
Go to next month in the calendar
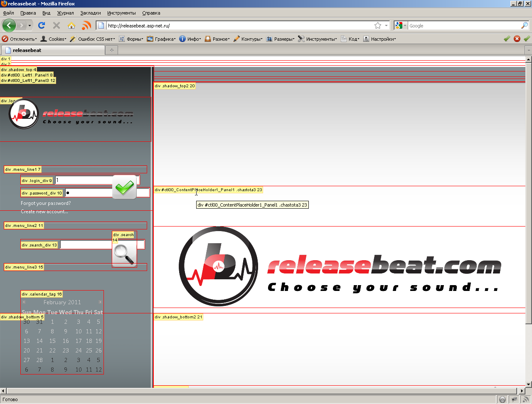click(x=100, y=302)
